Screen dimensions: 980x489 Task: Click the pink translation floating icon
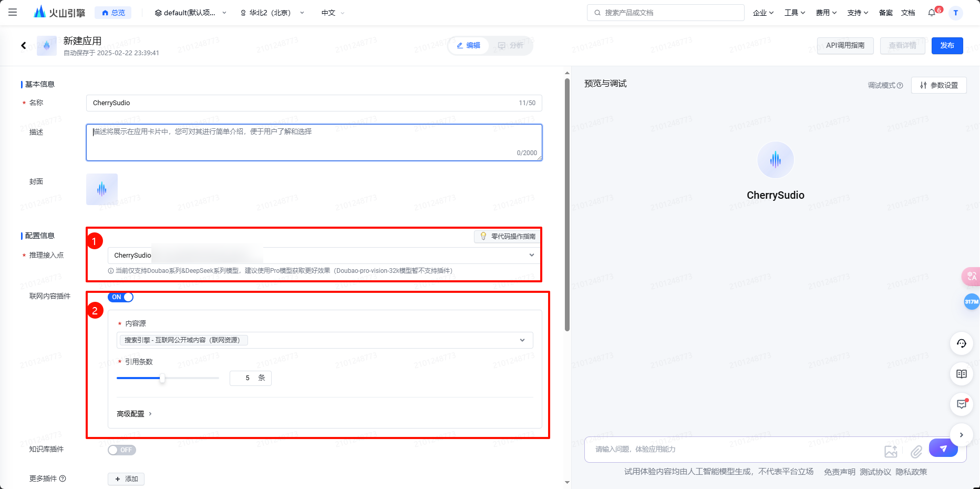click(x=971, y=276)
